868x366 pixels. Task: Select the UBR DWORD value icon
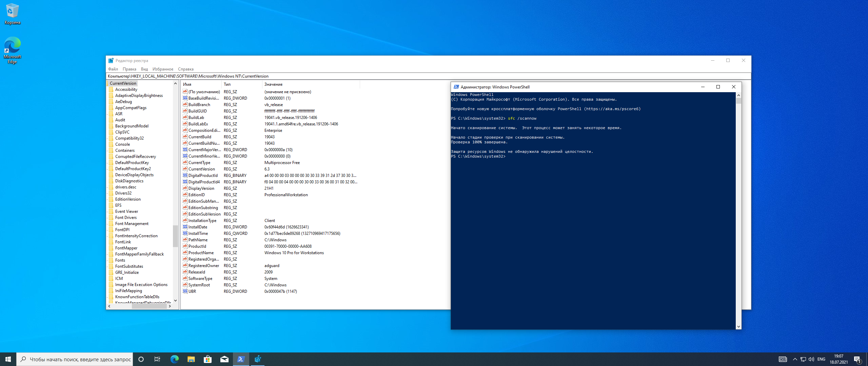[x=185, y=291]
